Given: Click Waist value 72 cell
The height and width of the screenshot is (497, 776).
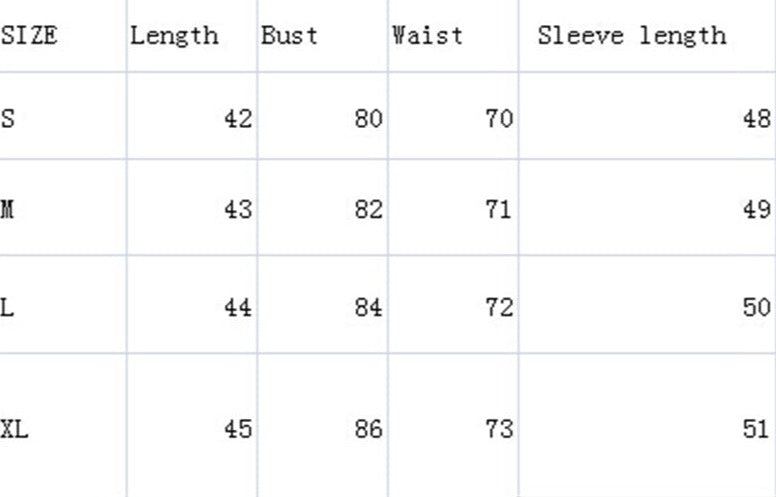Looking at the screenshot, I should pos(498,307).
